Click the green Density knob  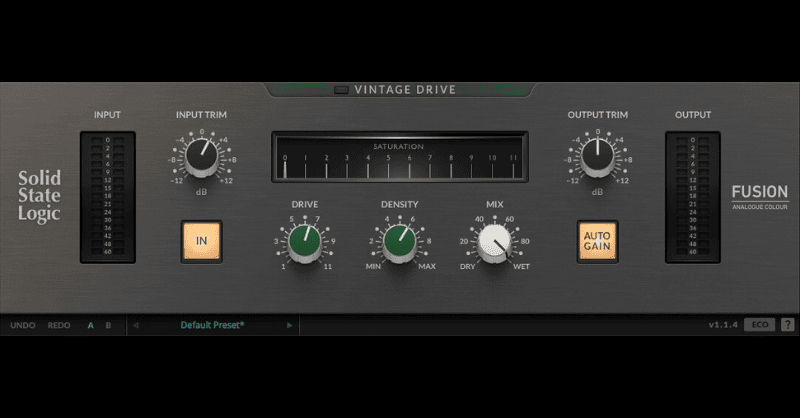pos(399,240)
